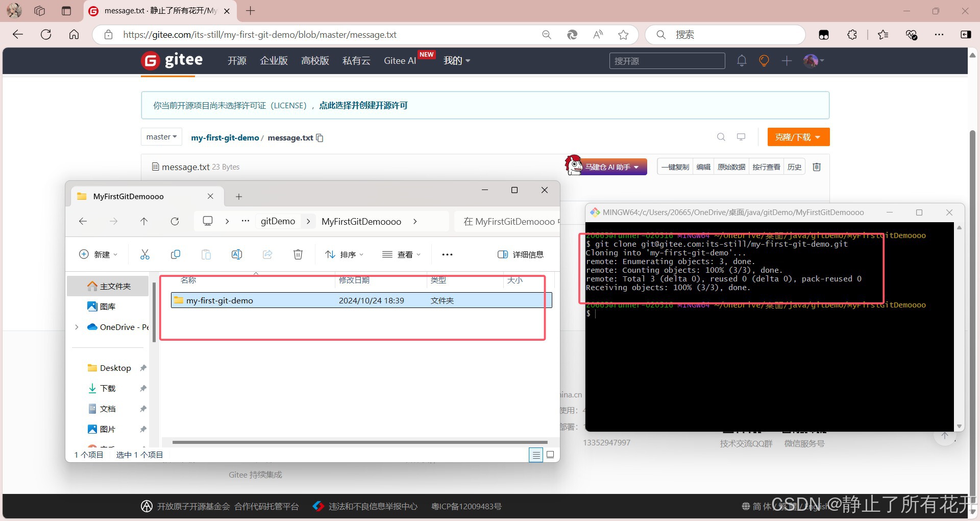The image size is (980, 521).
Task: Toggle the 详细信息 details pane in Explorer
Action: pyautogui.click(x=521, y=254)
